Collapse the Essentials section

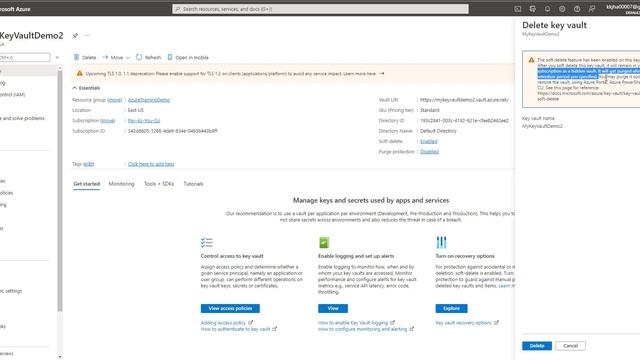(x=86, y=88)
